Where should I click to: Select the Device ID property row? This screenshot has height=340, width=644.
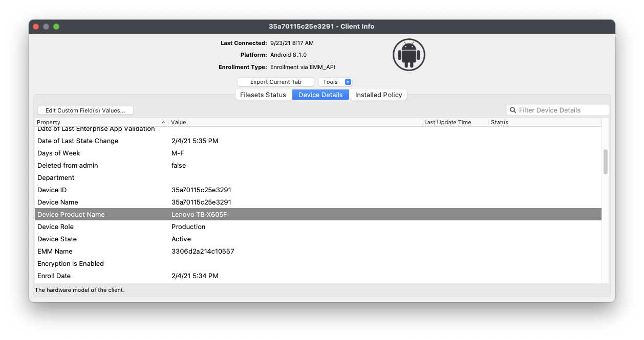pyautogui.click(x=318, y=190)
